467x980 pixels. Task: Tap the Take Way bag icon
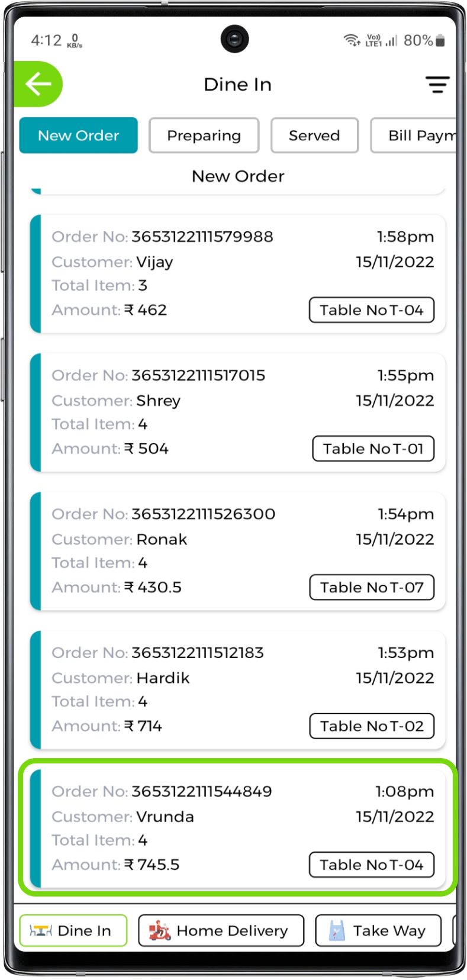tap(337, 931)
